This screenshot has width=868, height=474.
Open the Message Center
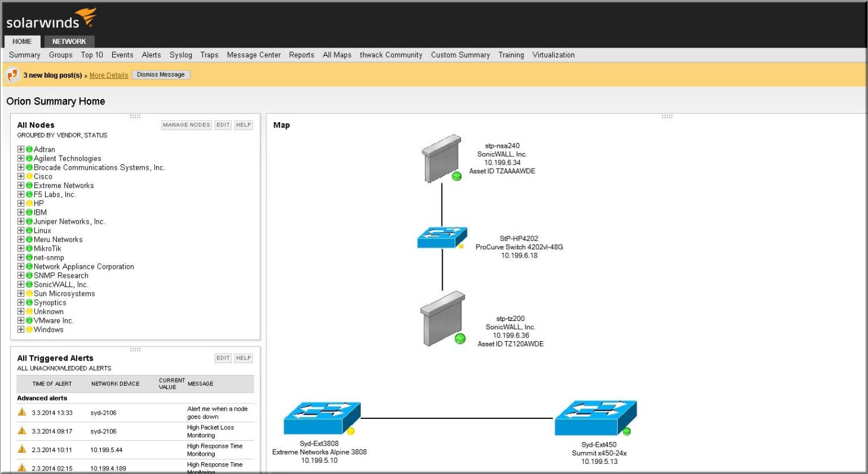pos(254,55)
